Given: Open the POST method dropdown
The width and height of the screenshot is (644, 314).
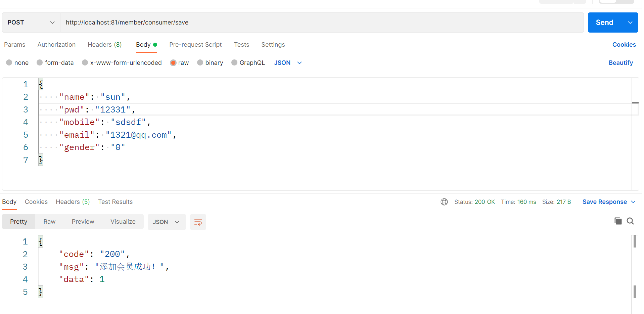Looking at the screenshot, I should [31, 23].
